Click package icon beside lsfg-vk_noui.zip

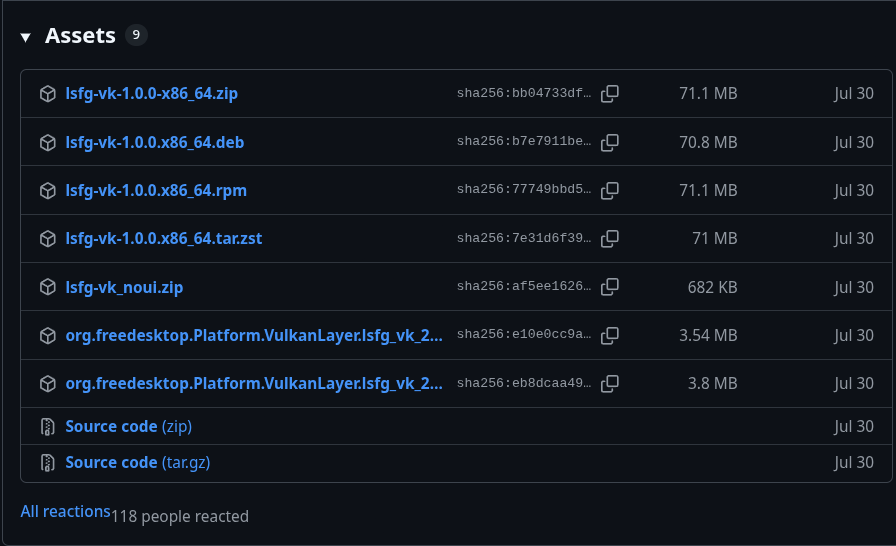(x=48, y=287)
